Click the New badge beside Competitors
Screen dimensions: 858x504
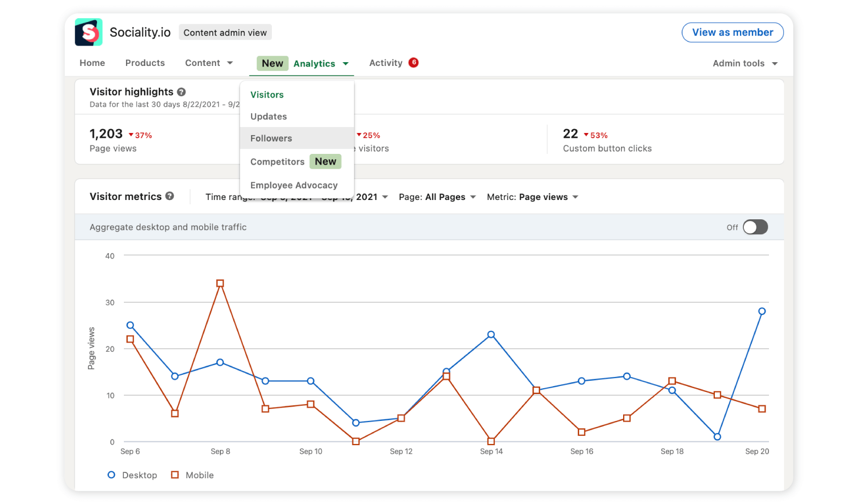(x=326, y=161)
